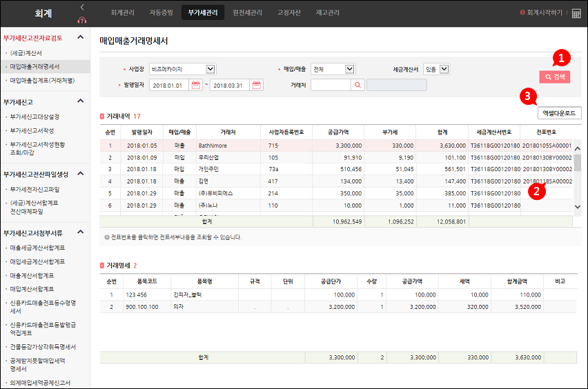Image resolution: width=588 pixels, height=389 pixels.
Task: Switch to the 원천세관리 tab
Action: pos(248,12)
